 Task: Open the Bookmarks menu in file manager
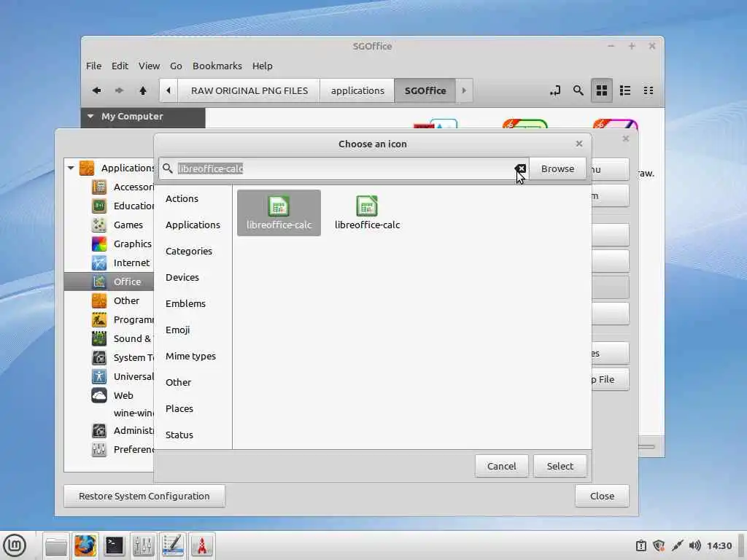[x=217, y=66]
